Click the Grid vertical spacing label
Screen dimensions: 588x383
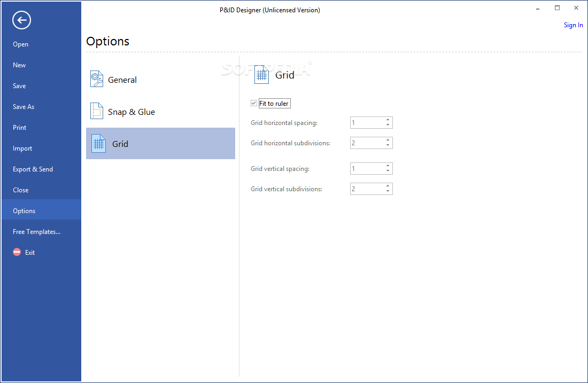click(280, 169)
